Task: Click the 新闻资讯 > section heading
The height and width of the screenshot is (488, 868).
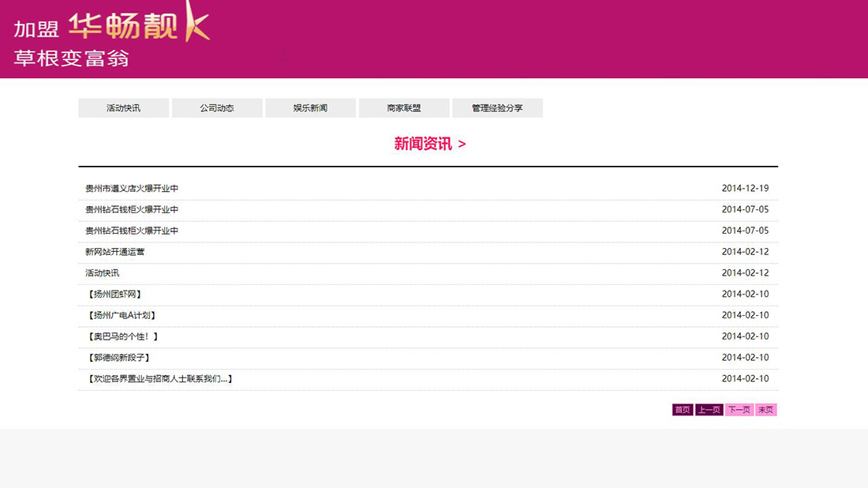Action: click(x=429, y=144)
